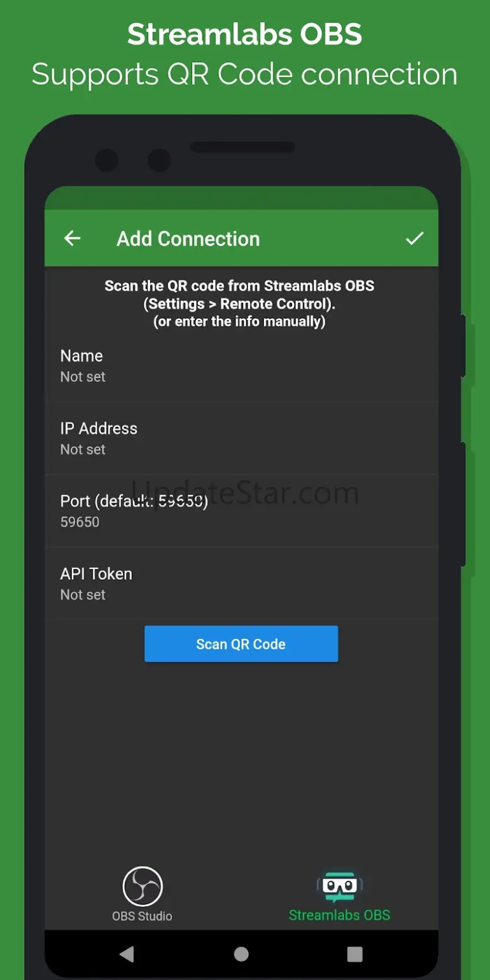
Task: Tap the 'Not set' value under Name
Action: (x=83, y=377)
